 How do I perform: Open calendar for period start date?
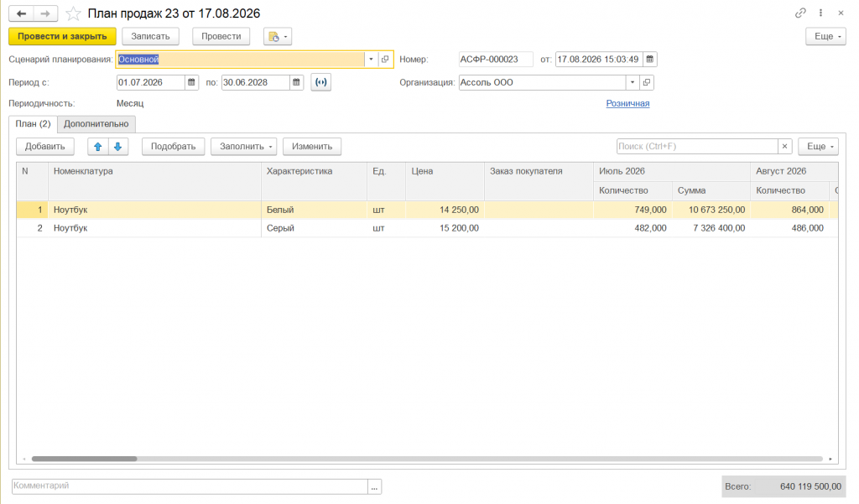tap(191, 82)
